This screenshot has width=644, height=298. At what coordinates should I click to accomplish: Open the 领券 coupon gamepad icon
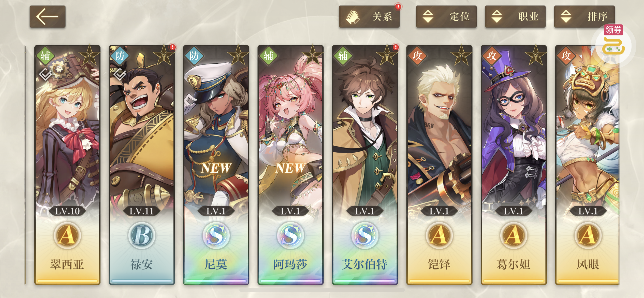pyautogui.click(x=613, y=43)
